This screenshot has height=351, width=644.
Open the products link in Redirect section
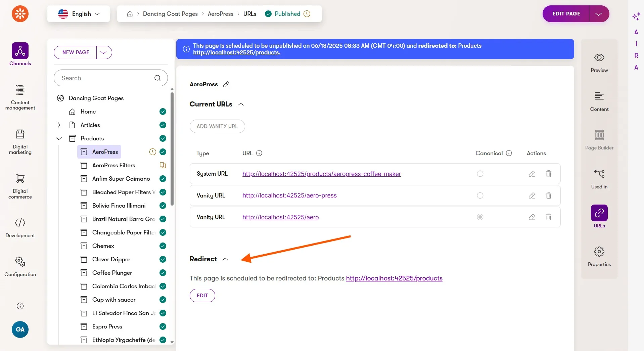click(394, 278)
